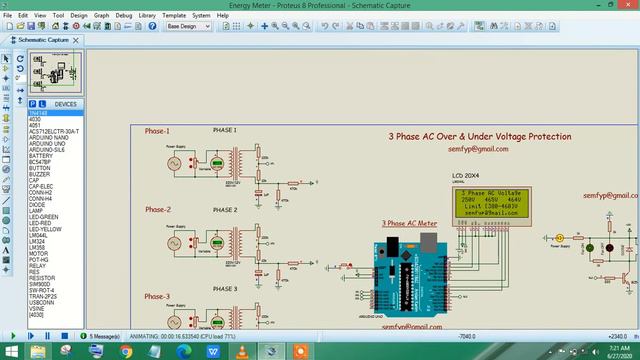Open the Library menu
Viewport: 640px width, 360px height.
tap(147, 16)
